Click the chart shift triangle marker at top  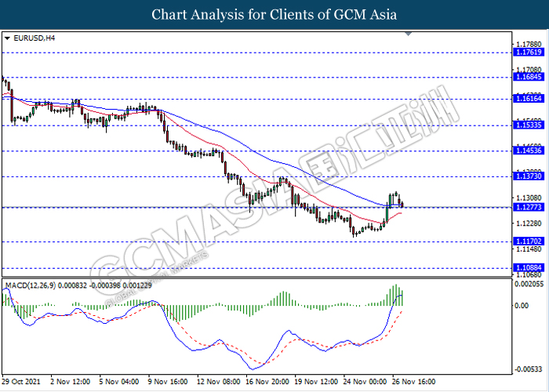click(x=406, y=34)
